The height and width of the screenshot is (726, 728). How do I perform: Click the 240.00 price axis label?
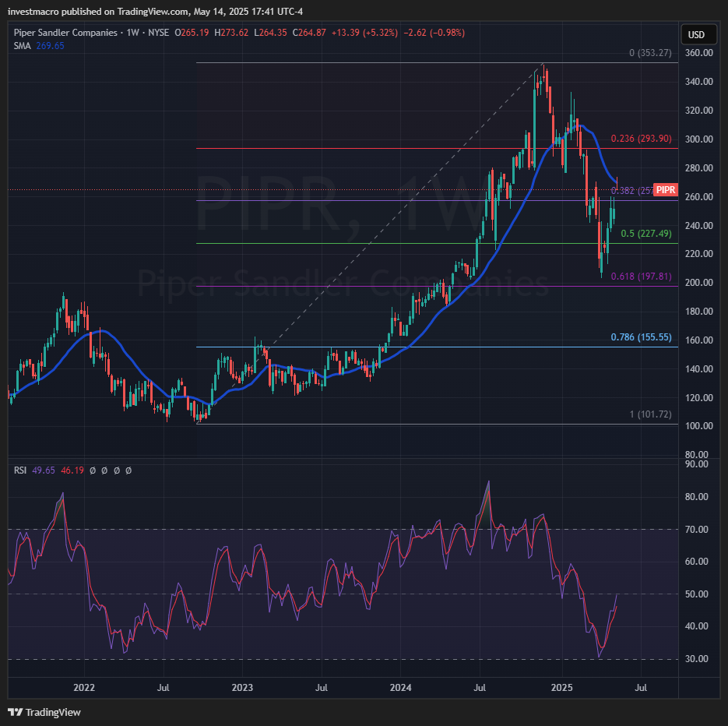[x=699, y=226]
